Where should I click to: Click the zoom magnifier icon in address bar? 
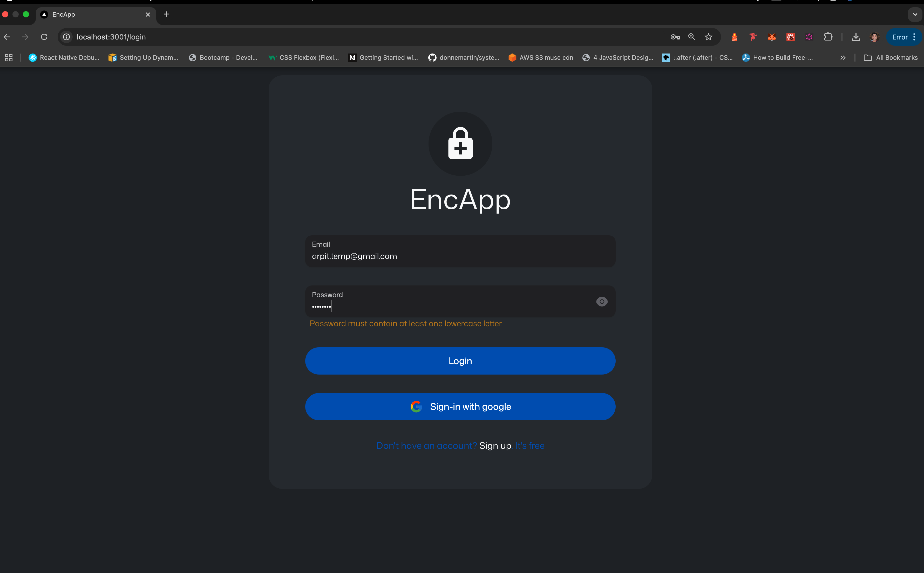click(x=692, y=37)
